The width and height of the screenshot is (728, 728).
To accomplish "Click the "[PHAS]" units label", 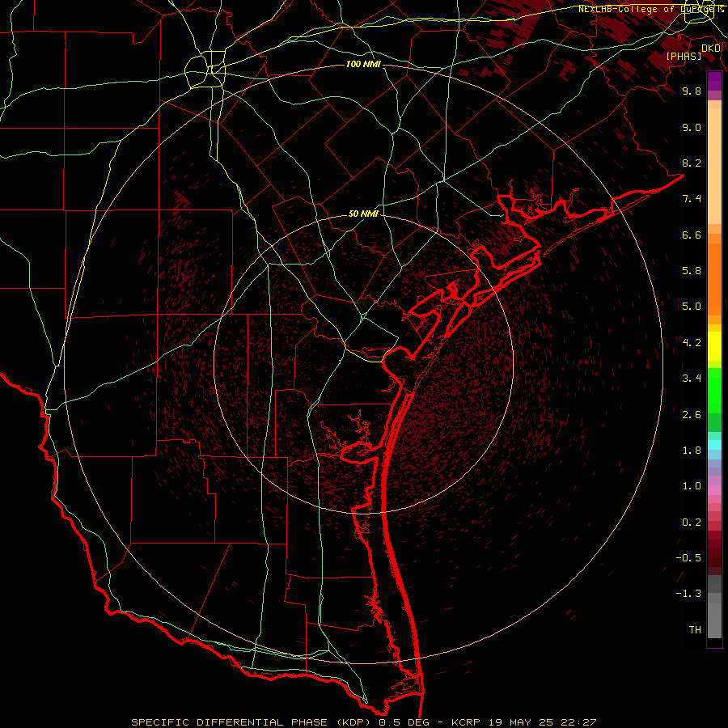I will [x=684, y=56].
